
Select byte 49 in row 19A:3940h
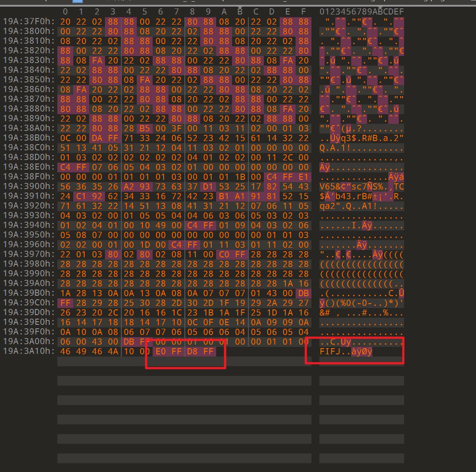(x=161, y=225)
